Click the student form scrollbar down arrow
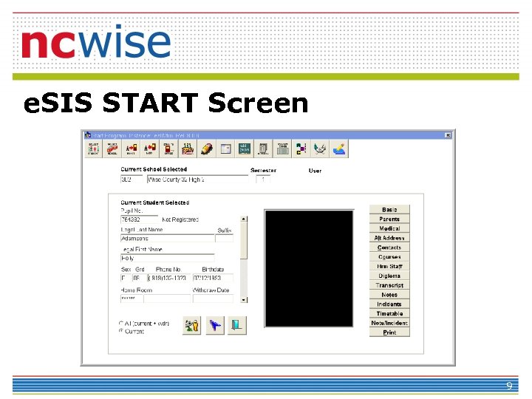532x399 pixels. click(244, 300)
